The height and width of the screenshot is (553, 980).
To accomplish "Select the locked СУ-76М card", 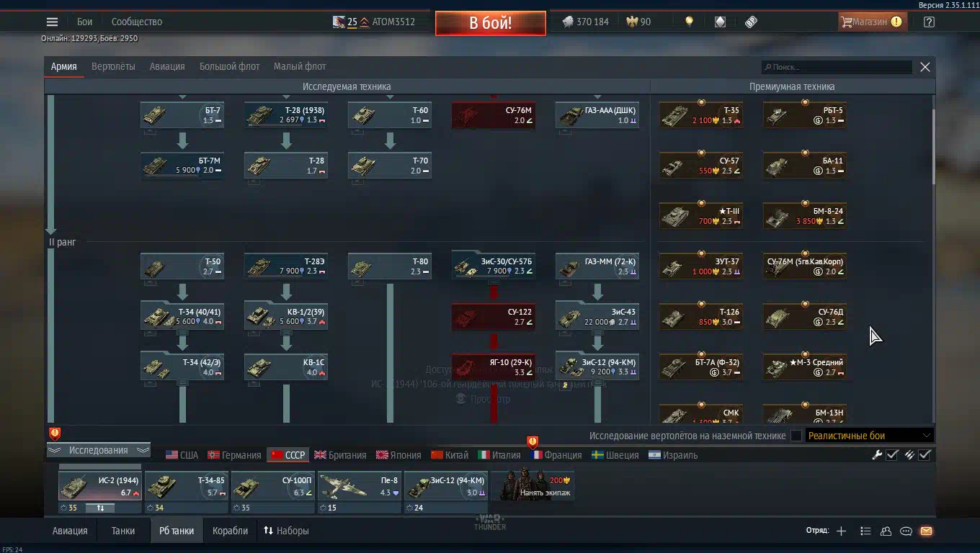I will pos(494,115).
